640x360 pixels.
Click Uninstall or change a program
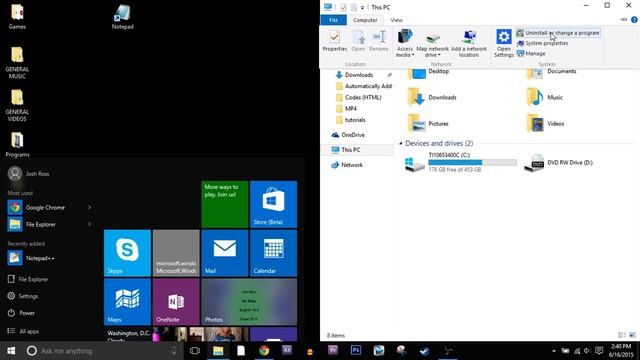558,33
